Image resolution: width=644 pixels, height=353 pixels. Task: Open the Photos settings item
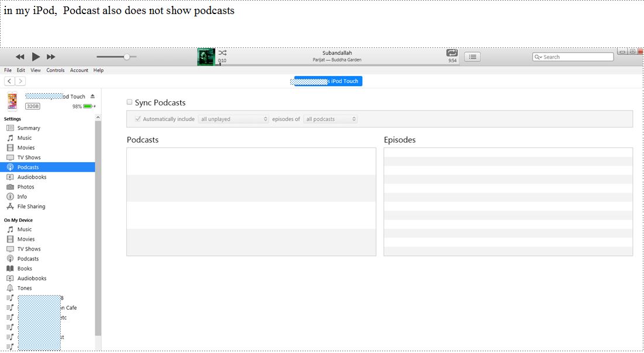coord(26,187)
